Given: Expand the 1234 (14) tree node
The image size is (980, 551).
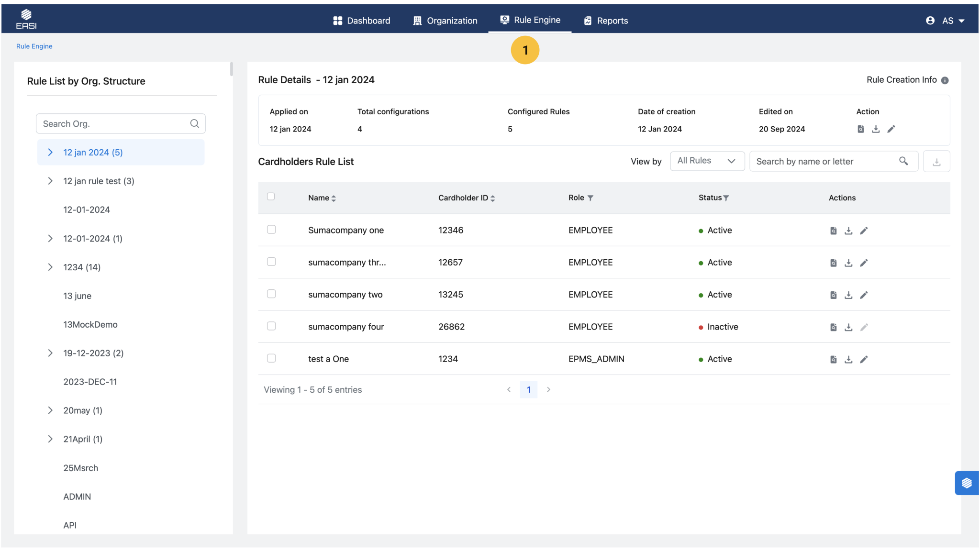Looking at the screenshot, I should tap(50, 267).
